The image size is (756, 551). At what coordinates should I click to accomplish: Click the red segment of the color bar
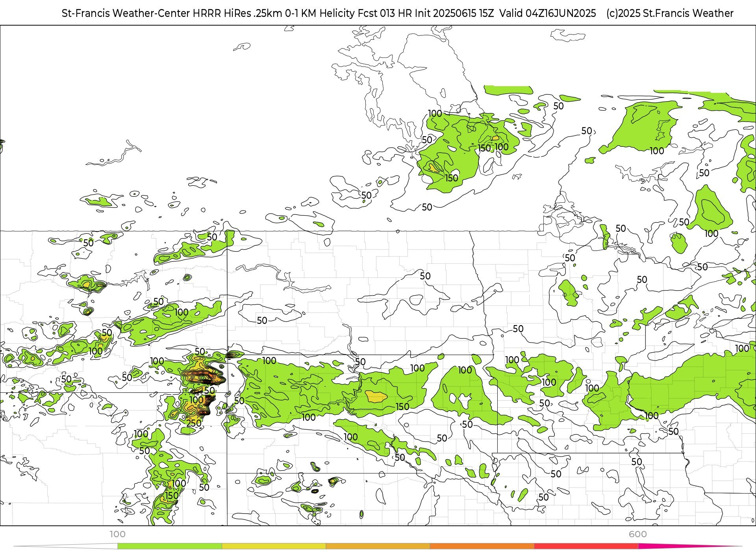[x=586, y=546]
